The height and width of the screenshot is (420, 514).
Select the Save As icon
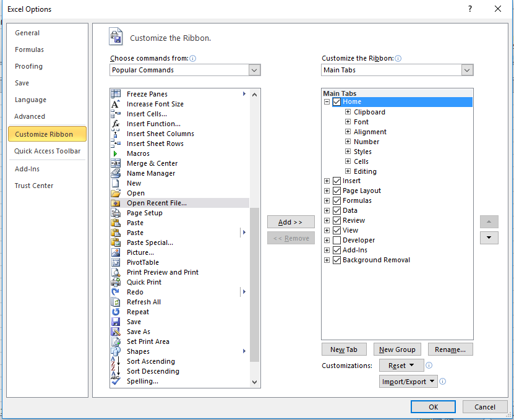[116, 332]
